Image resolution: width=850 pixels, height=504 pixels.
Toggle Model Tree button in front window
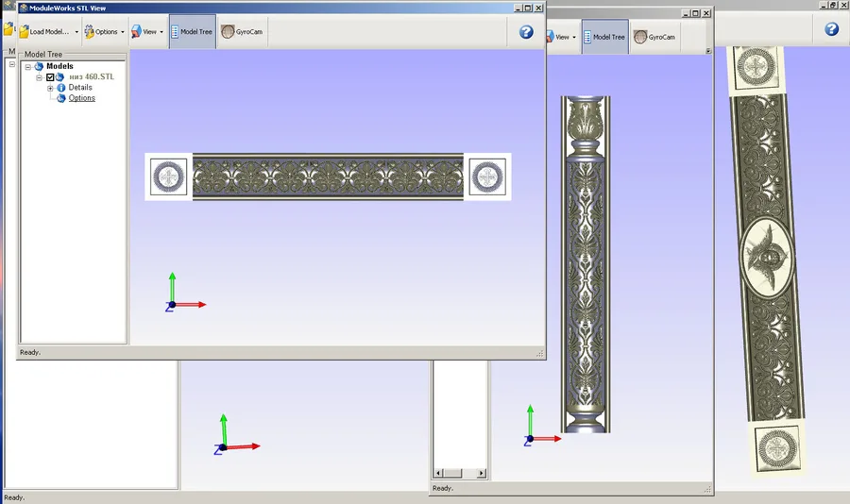pyautogui.click(x=193, y=32)
